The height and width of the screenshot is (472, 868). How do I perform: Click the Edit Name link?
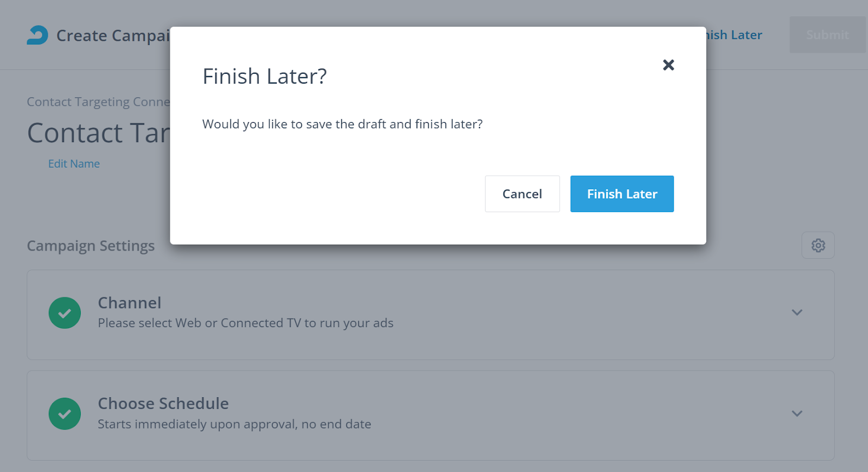pos(74,164)
